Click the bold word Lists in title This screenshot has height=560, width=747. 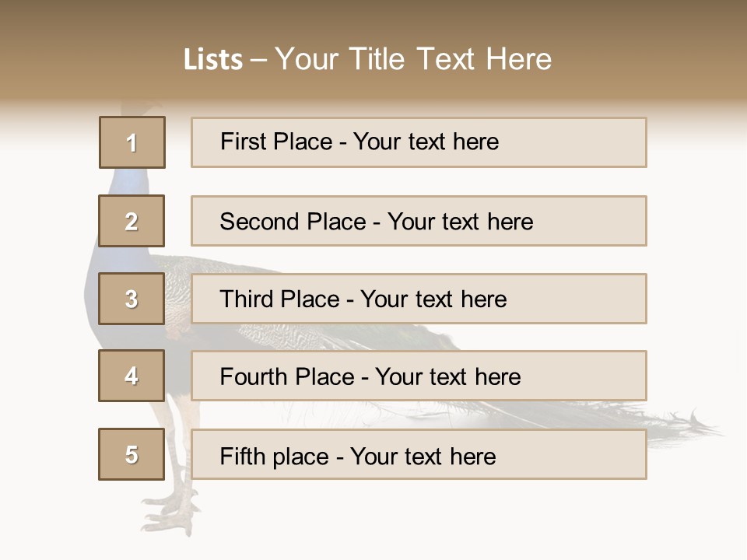(x=213, y=60)
